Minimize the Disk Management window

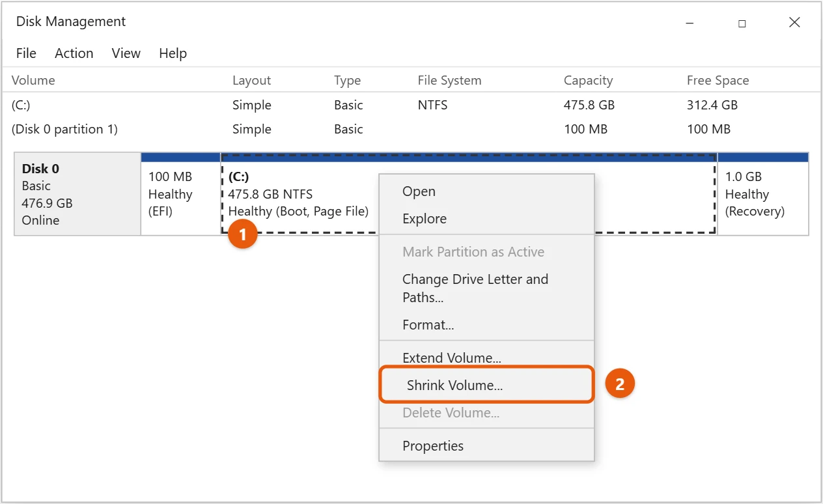tap(690, 23)
